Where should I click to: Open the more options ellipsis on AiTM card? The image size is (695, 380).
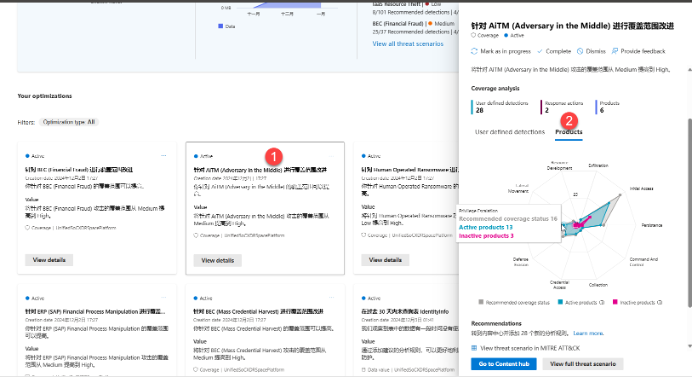tap(332, 156)
